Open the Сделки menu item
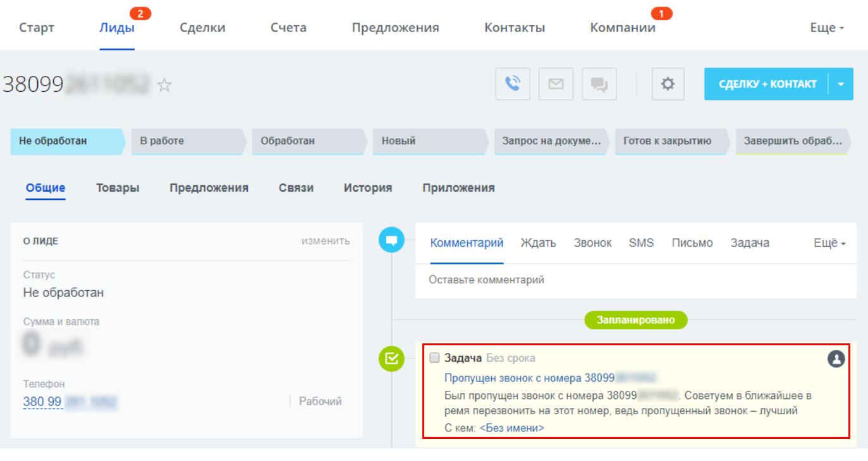 [x=202, y=28]
